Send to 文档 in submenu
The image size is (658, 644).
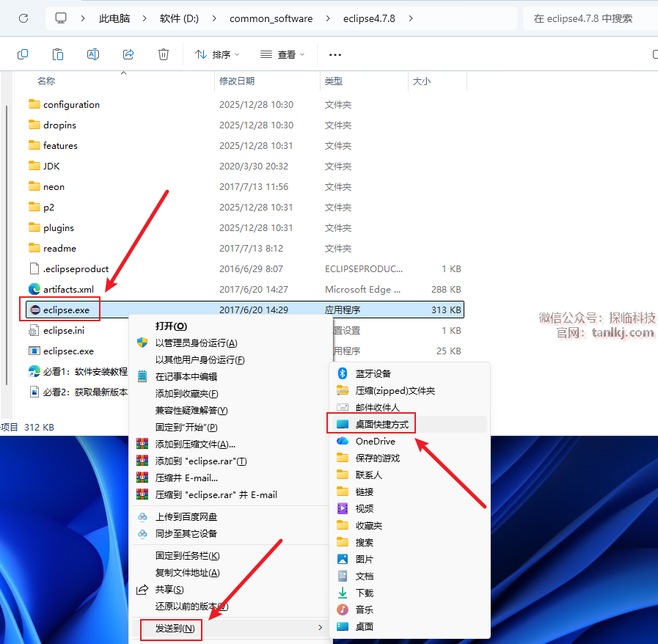365,576
